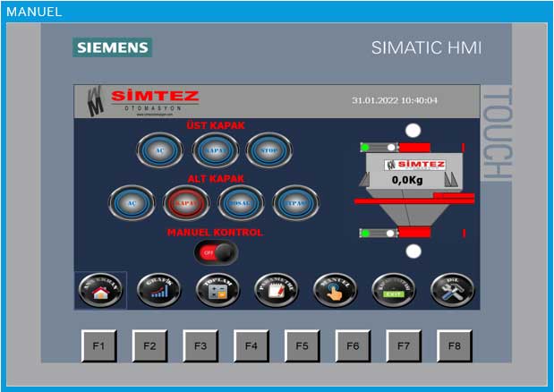Click the BYPASS button under ALT KAPAK
The height and width of the screenshot is (392, 554).
click(x=295, y=203)
